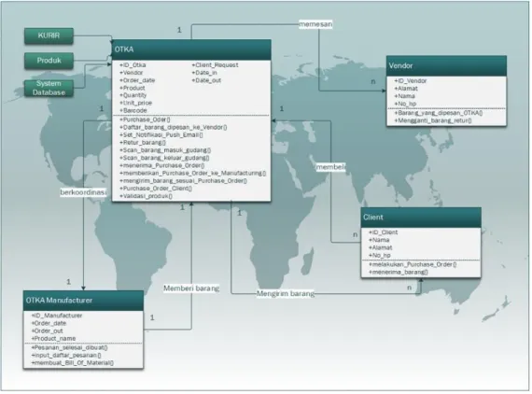Click the +Purchase_Oder() method

(x=145, y=120)
